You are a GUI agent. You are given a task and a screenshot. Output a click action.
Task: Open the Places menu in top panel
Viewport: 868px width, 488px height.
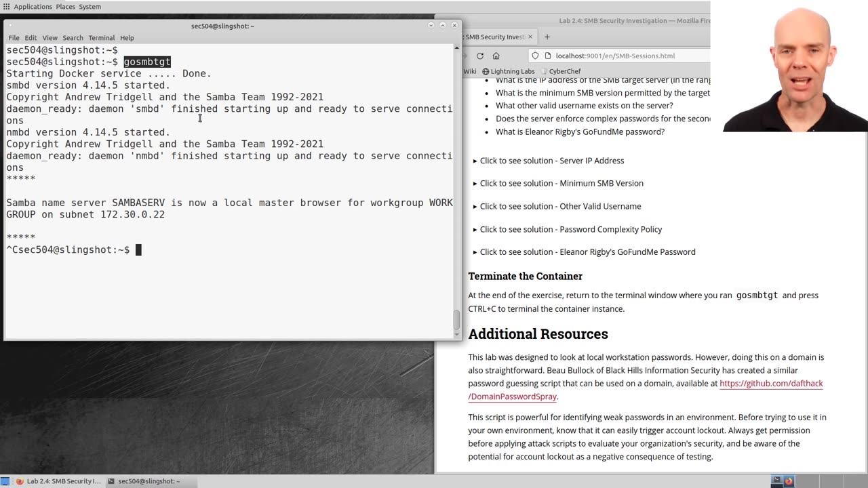(66, 7)
